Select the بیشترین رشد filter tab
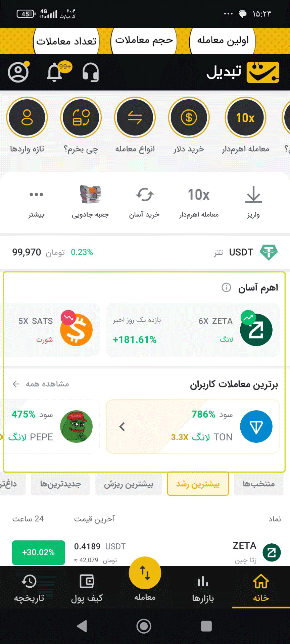This screenshot has width=290, height=644. pos(198,484)
